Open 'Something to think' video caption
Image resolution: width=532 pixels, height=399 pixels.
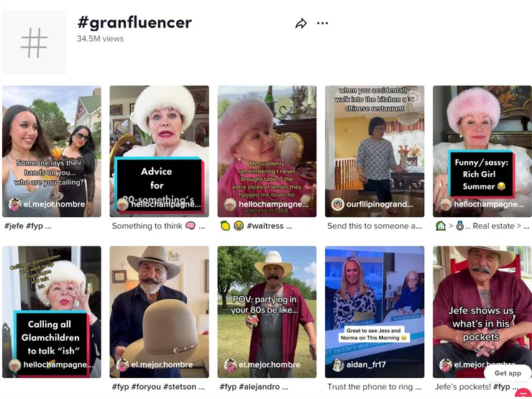(x=158, y=226)
